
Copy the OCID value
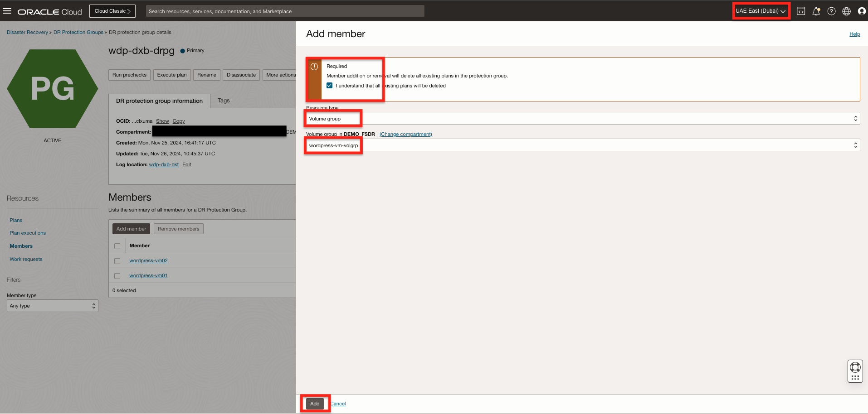click(179, 121)
